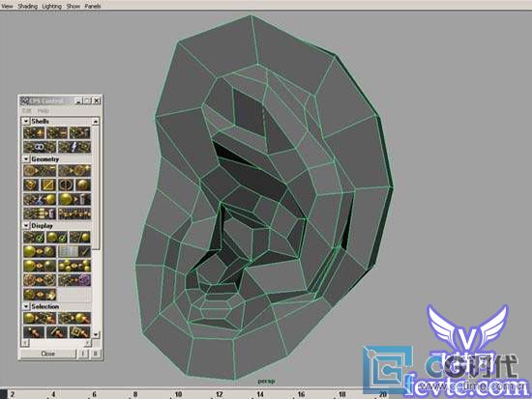Open the View menu
Screen dimensions: 532x399
7,6
